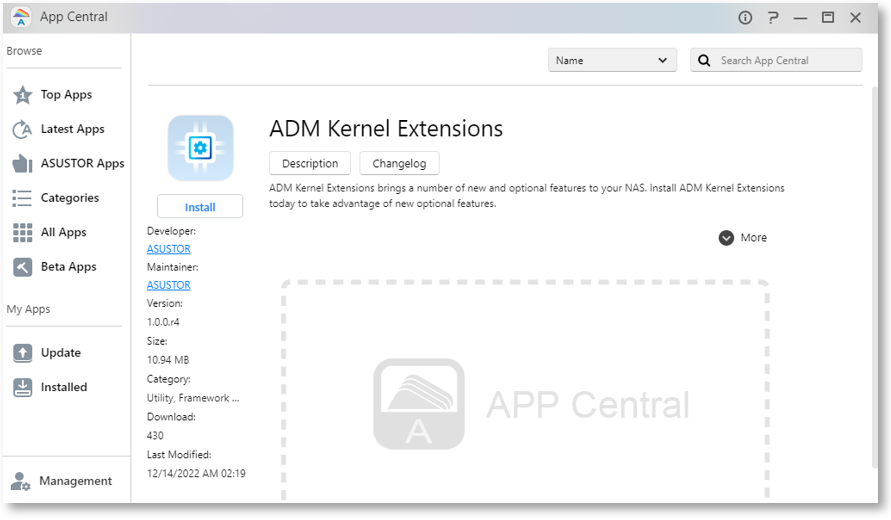Click the search magnifier icon
This screenshot has width=891, height=520.
coord(704,60)
